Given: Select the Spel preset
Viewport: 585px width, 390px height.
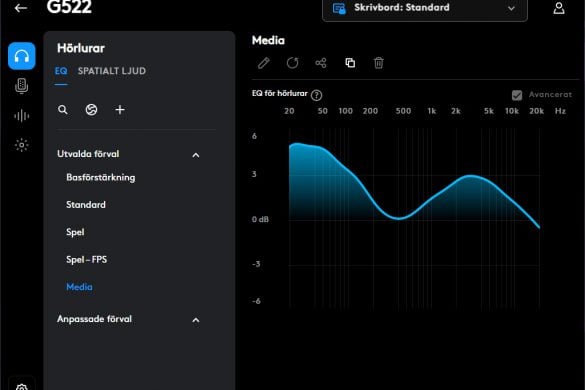Looking at the screenshot, I should click(x=75, y=232).
